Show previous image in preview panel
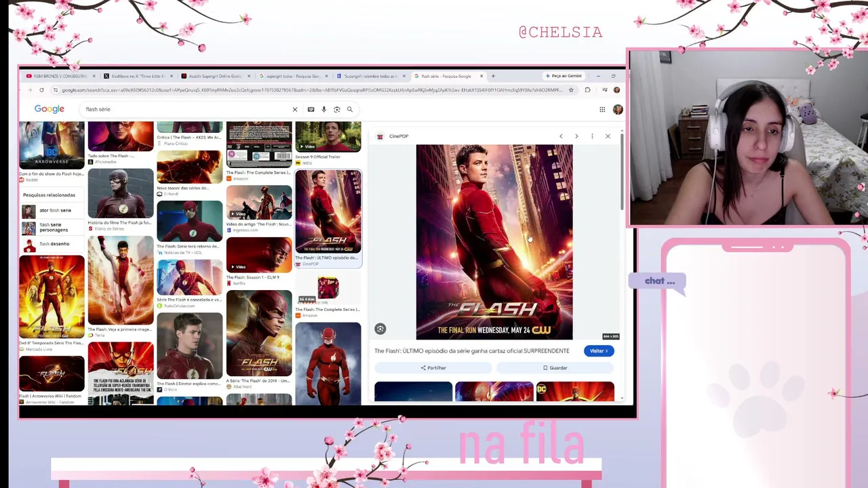 [561, 136]
